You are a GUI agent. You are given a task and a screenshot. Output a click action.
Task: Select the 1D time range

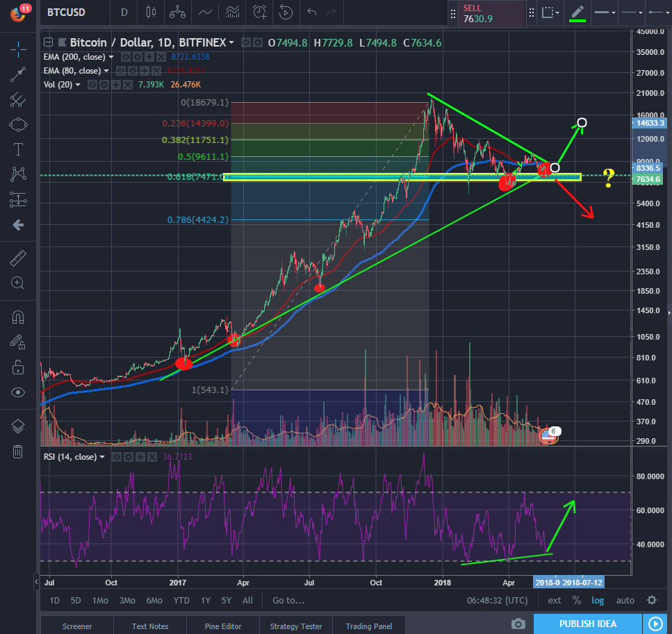(54, 600)
